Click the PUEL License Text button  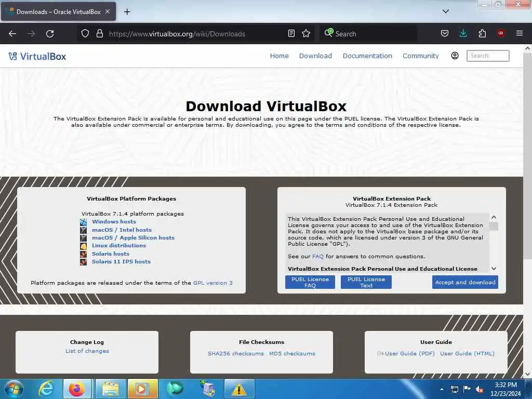[366, 282]
